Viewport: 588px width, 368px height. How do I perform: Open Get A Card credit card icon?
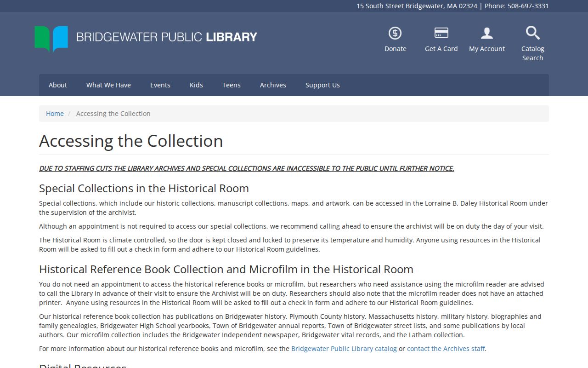point(441,33)
